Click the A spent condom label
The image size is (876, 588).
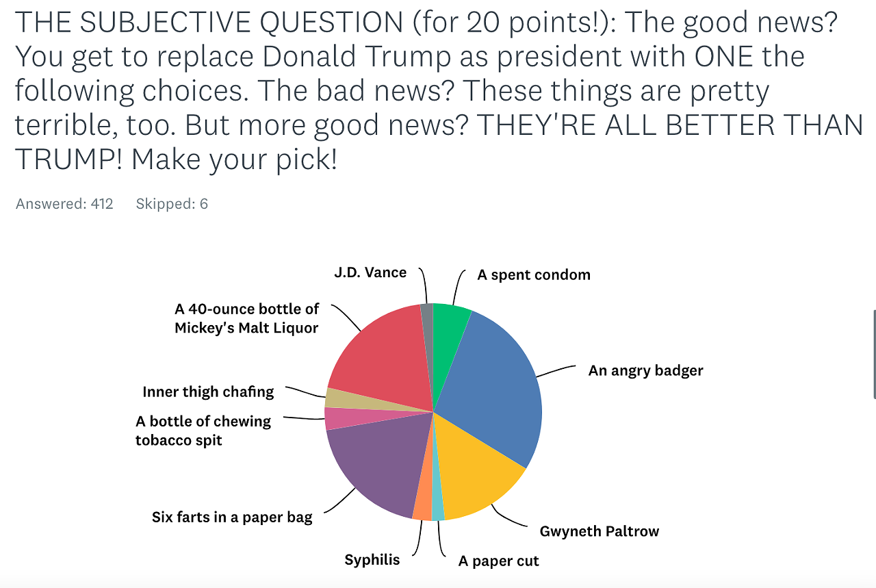[534, 274]
